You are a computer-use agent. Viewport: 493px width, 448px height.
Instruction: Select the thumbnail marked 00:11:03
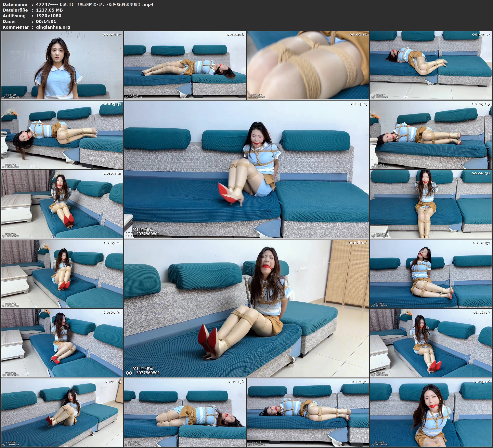62,412
